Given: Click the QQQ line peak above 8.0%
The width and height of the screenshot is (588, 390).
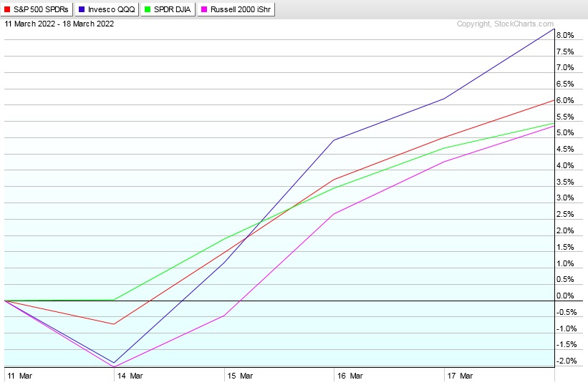Looking at the screenshot, I should coord(554,29).
